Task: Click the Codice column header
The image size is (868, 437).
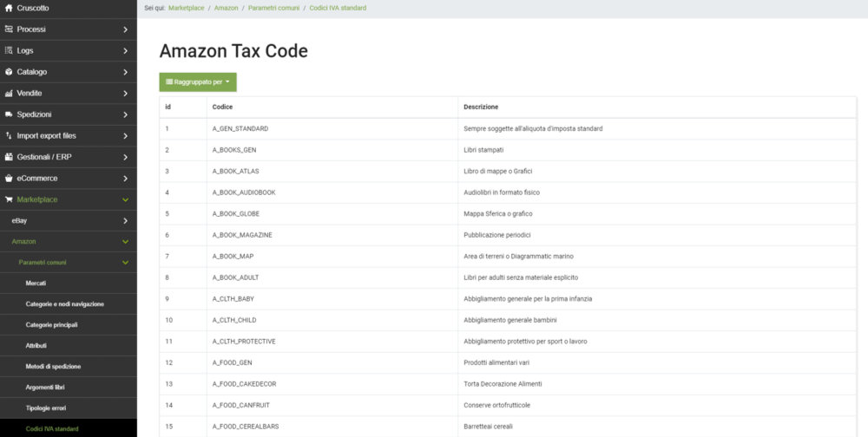Action: [222, 107]
